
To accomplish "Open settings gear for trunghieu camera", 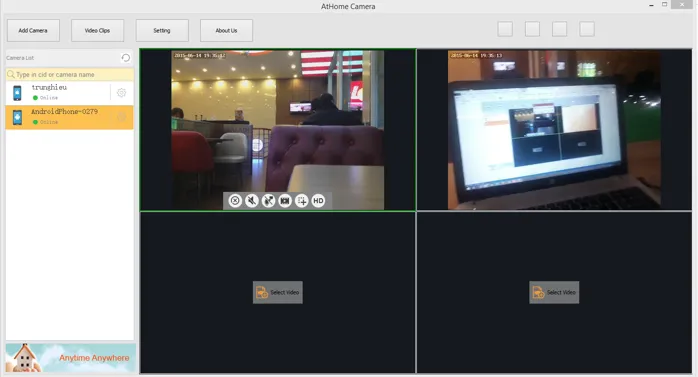I will tap(122, 93).
